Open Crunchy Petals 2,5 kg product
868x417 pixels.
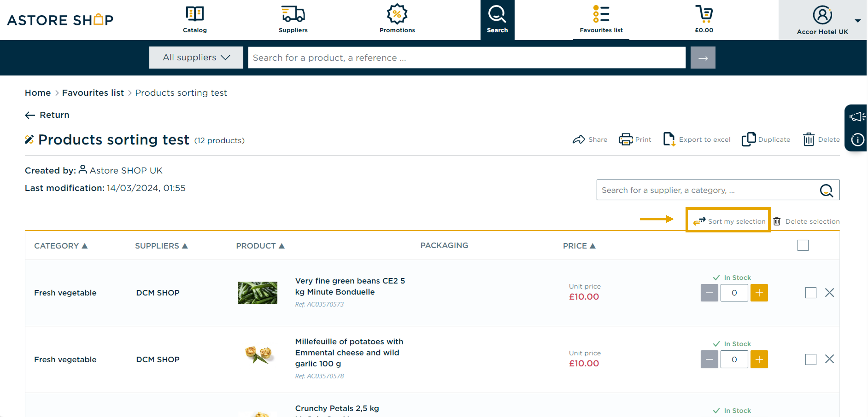click(x=337, y=409)
